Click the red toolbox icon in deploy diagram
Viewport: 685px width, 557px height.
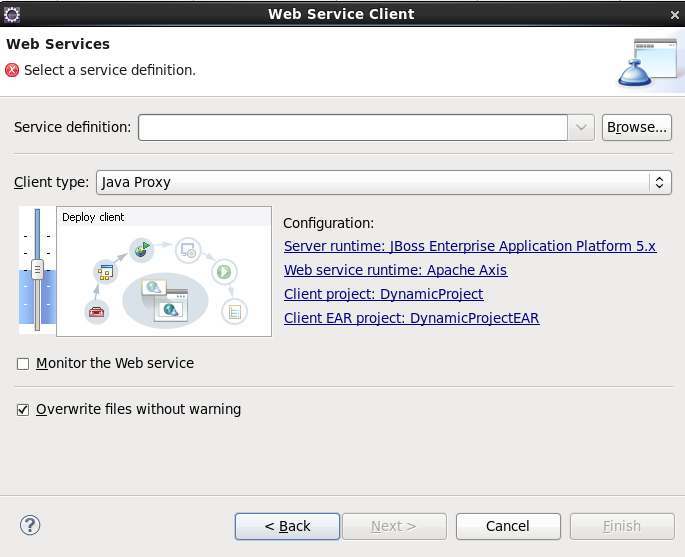96,311
